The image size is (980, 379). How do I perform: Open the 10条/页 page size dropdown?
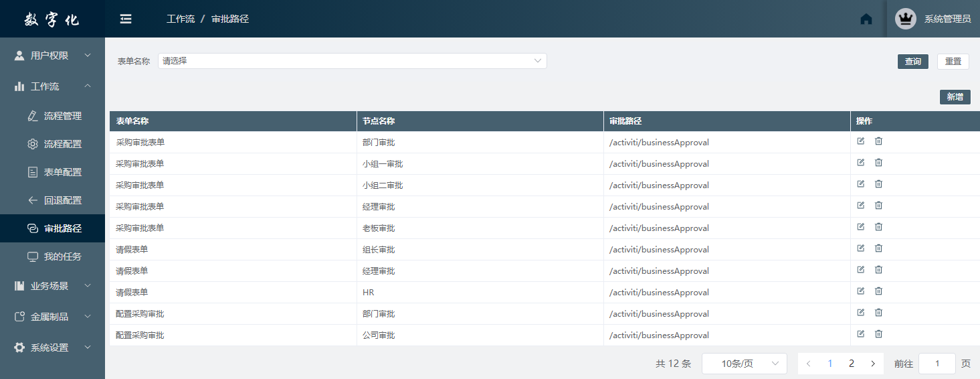click(x=744, y=364)
